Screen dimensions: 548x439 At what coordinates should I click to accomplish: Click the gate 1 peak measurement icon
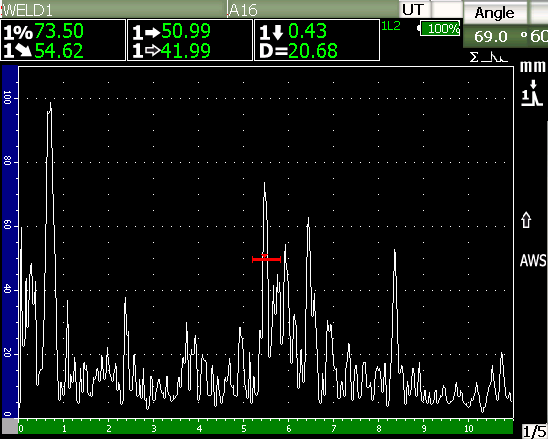pos(532,93)
